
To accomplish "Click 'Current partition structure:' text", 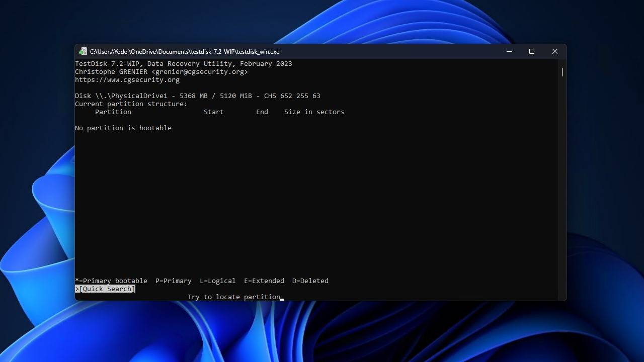I will [x=131, y=104].
